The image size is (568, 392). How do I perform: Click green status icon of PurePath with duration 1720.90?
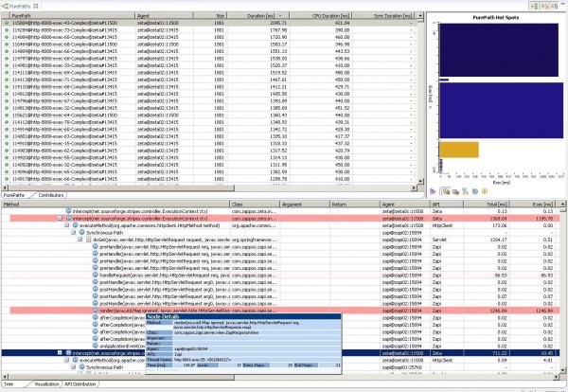(x=7, y=37)
